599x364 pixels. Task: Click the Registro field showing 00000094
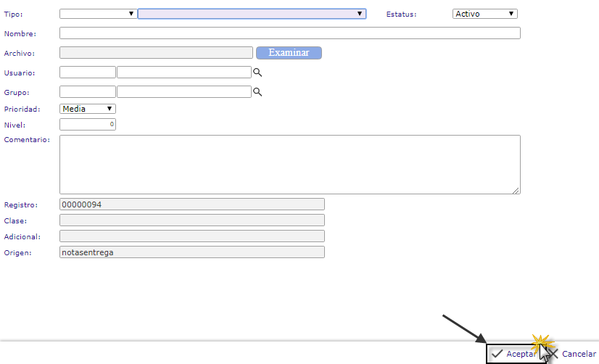point(191,204)
